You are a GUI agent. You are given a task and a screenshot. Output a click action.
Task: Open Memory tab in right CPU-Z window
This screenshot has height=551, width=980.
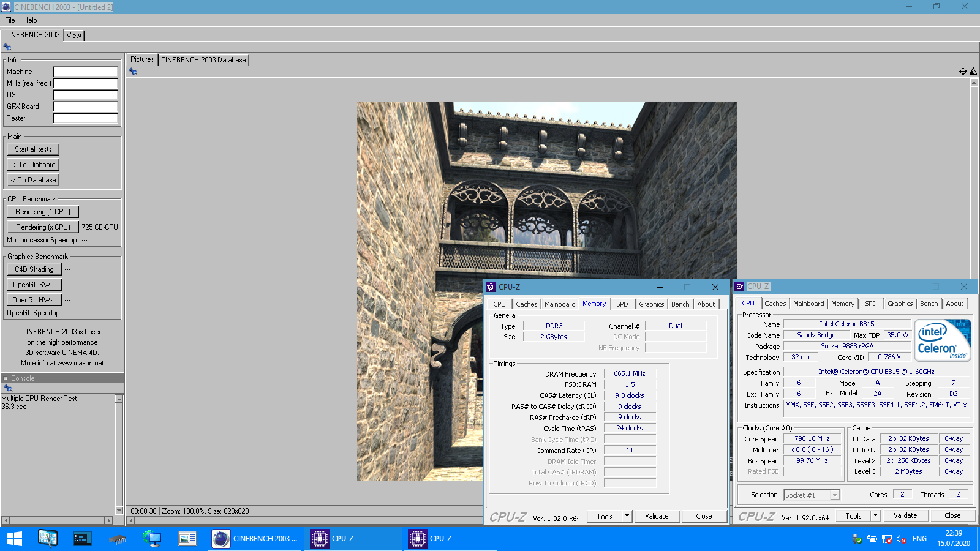coord(843,304)
